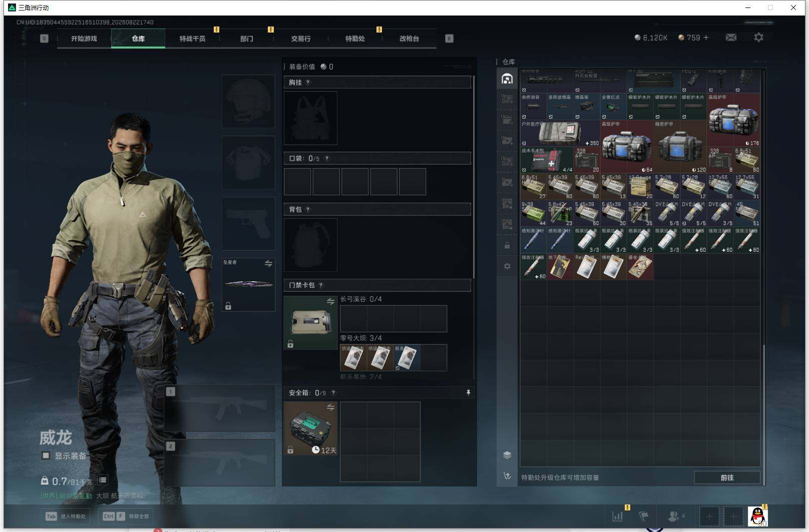
Task: Click the E next-tab key button
Action: tap(449, 39)
